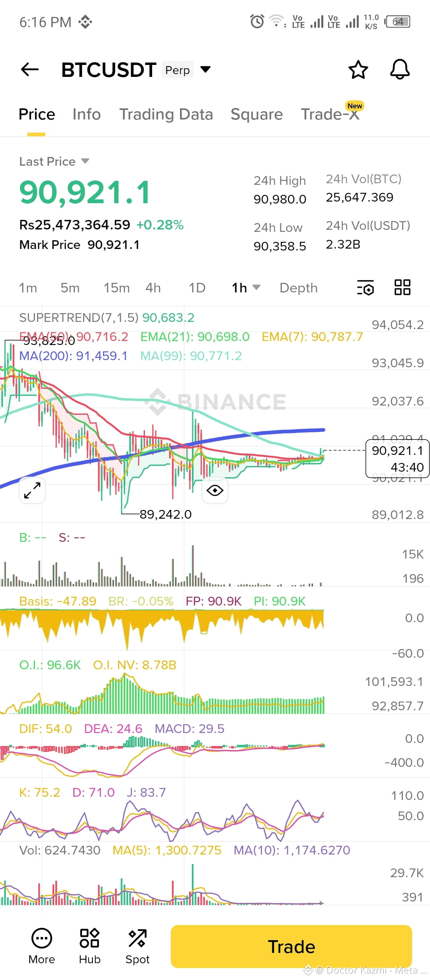Image resolution: width=430 pixels, height=980 pixels.
Task: Tap the FP: 90.9K label
Action: (213, 601)
